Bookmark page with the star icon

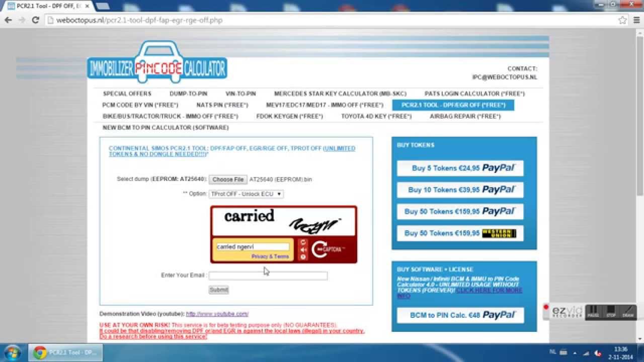pos(622,20)
